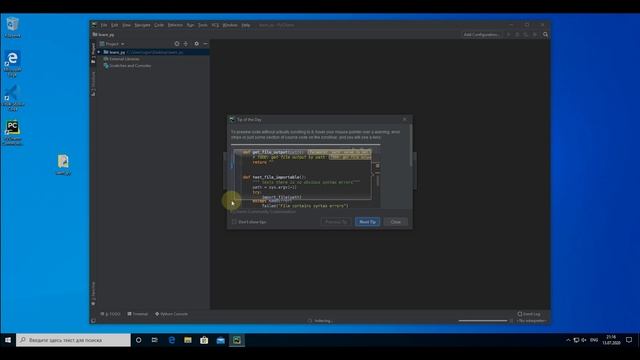640x360 pixels.
Task: Show hidden system tray icons chevron
Action: tap(568, 340)
